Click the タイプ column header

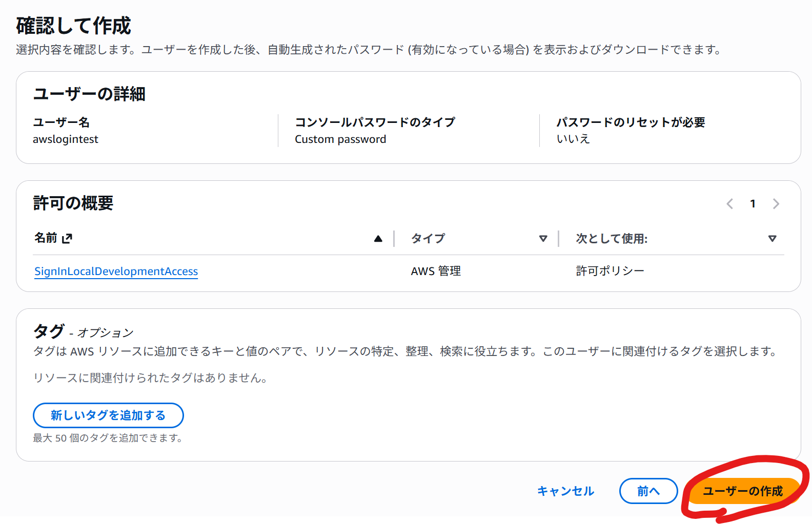click(x=428, y=238)
